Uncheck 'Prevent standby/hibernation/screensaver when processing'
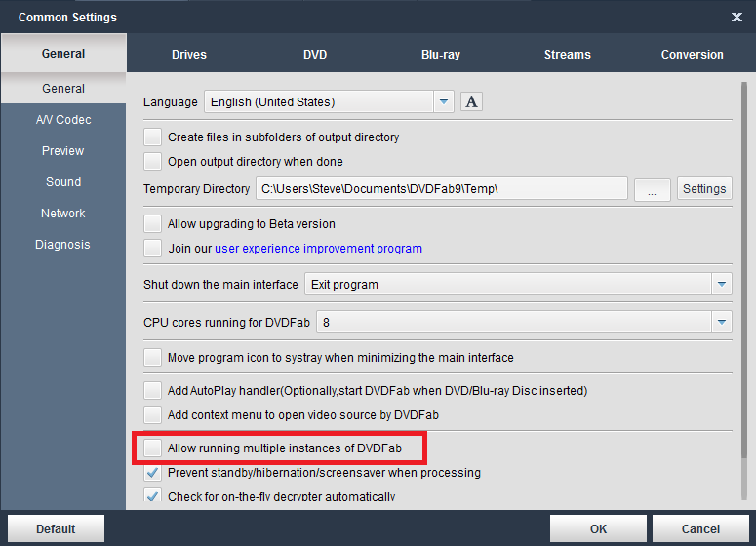Viewport: 756px width, 546px height. [x=152, y=473]
